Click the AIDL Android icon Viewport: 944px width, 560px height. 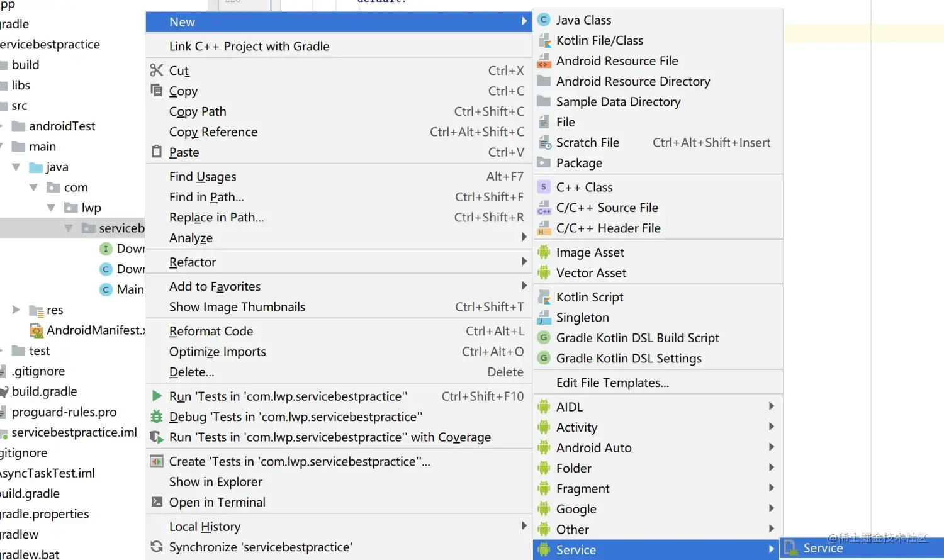(544, 406)
